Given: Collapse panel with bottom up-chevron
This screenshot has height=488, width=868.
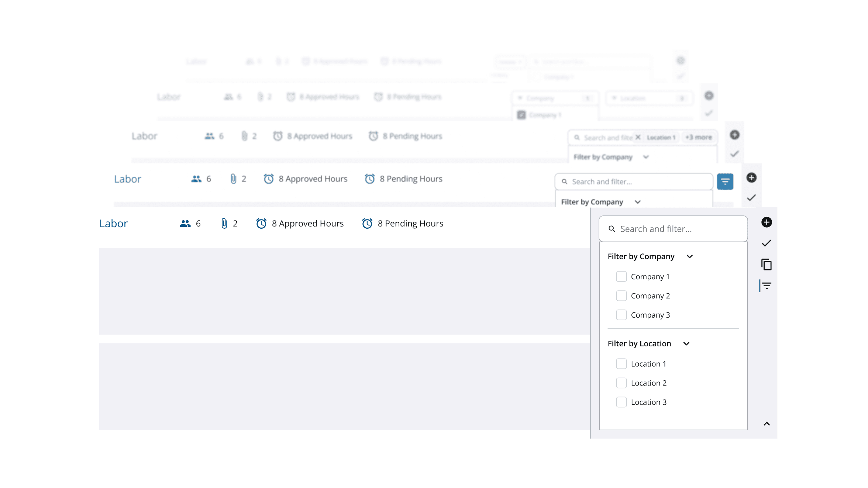Looking at the screenshot, I should (767, 424).
